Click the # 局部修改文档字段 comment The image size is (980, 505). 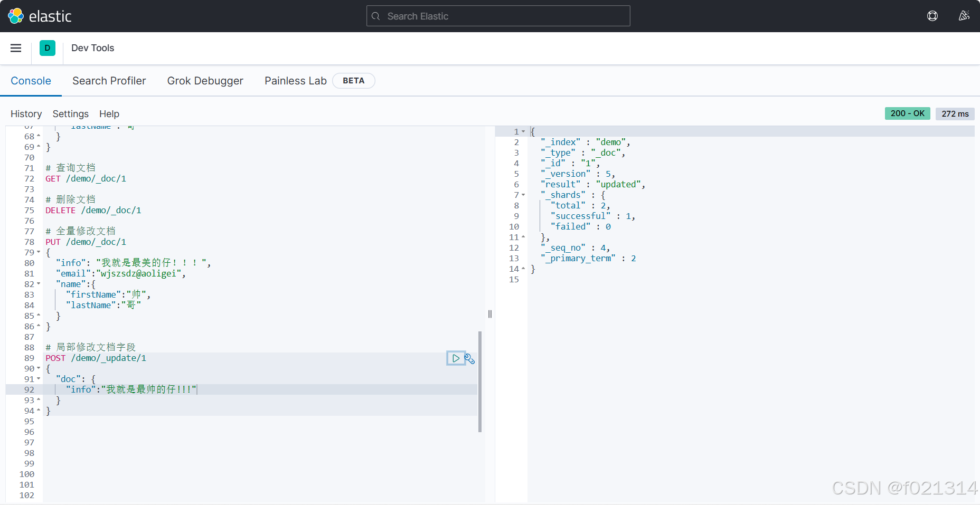91,347
